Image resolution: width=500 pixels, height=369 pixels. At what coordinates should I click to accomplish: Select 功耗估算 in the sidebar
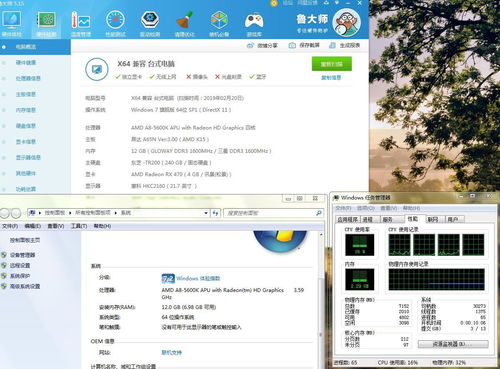pyautogui.click(x=26, y=189)
